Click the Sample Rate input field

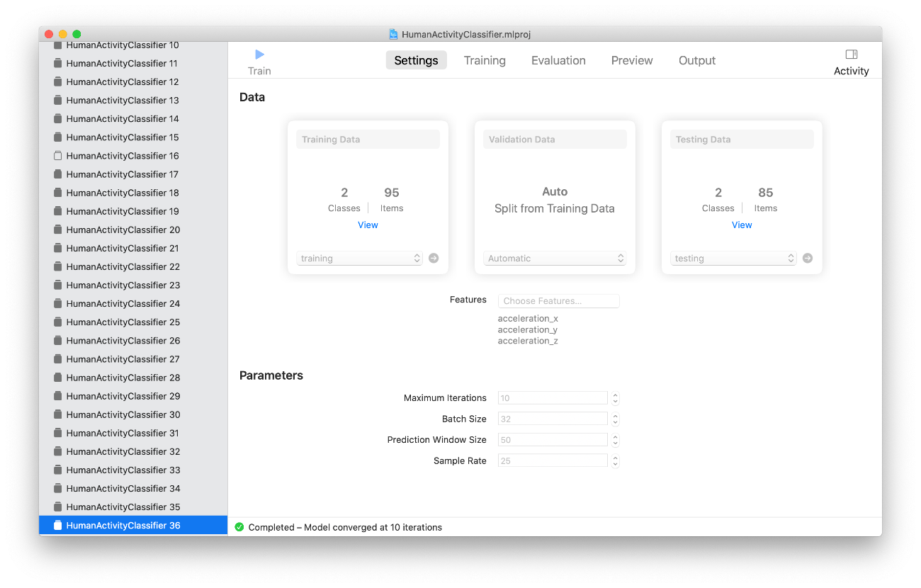click(553, 461)
